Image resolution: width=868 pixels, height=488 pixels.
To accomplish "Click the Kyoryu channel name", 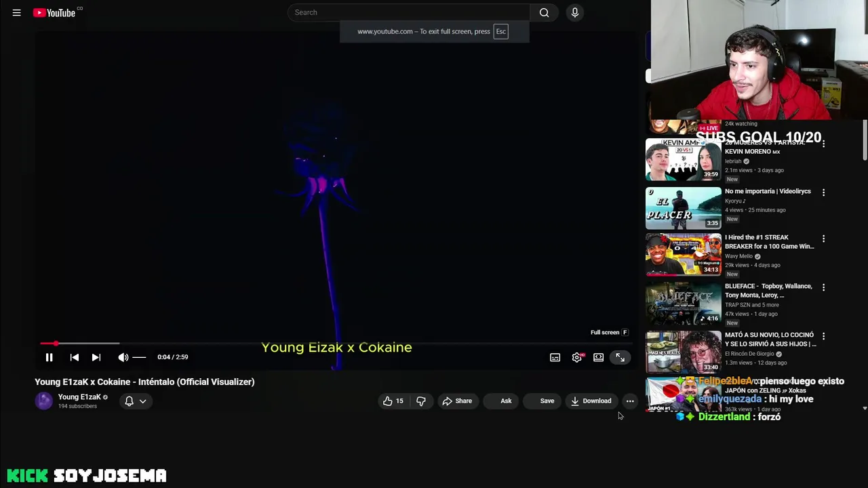I will click(x=735, y=201).
